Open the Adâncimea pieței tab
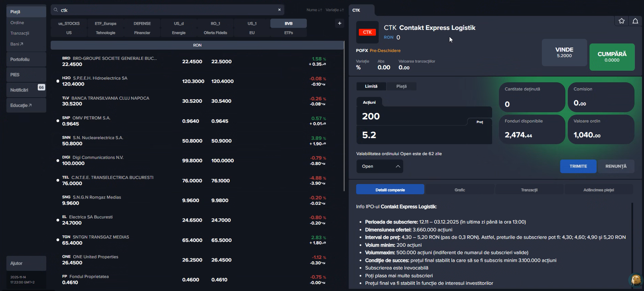The width and height of the screenshot is (644, 291). tap(598, 190)
